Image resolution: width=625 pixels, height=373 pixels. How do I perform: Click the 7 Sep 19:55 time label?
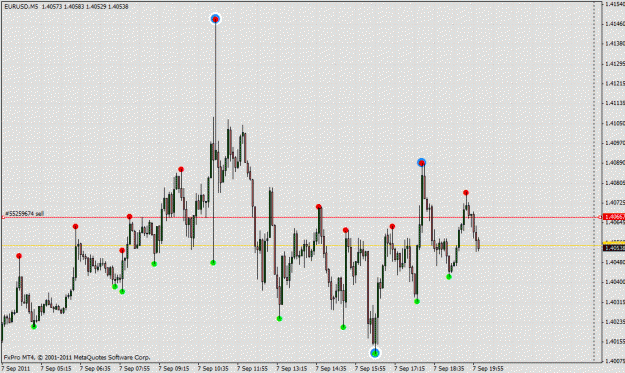[x=488, y=369]
